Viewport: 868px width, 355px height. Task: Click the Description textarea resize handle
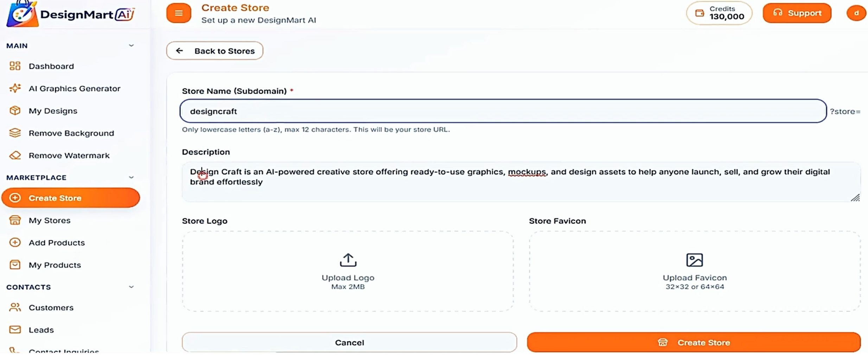pyautogui.click(x=855, y=198)
